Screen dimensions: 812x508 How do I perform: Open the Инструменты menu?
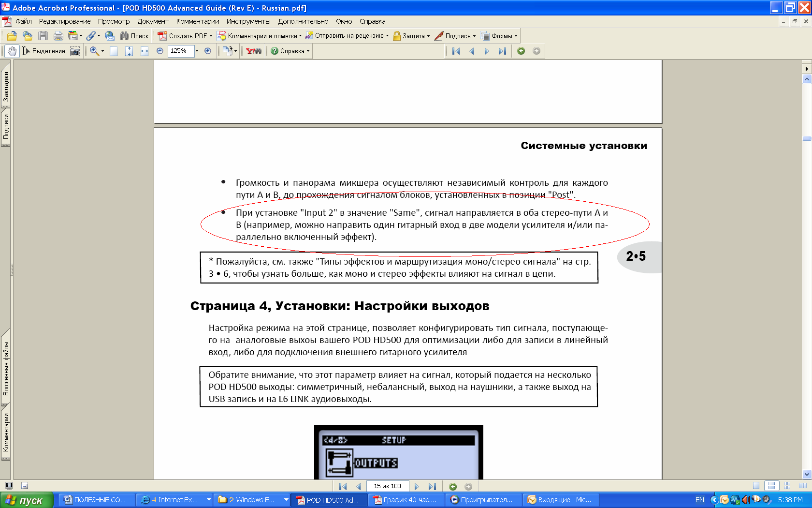tap(248, 21)
